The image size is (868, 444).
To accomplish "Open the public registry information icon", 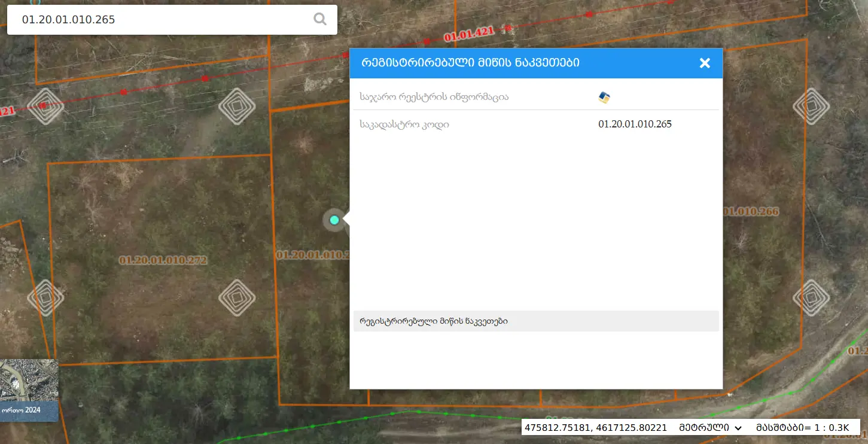I will [x=604, y=97].
